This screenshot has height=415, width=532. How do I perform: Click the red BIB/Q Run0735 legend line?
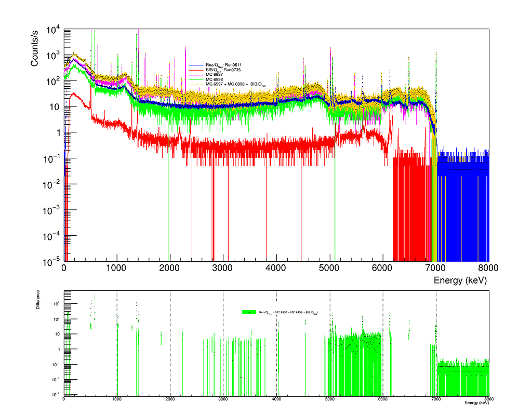(x=195, y=70)
